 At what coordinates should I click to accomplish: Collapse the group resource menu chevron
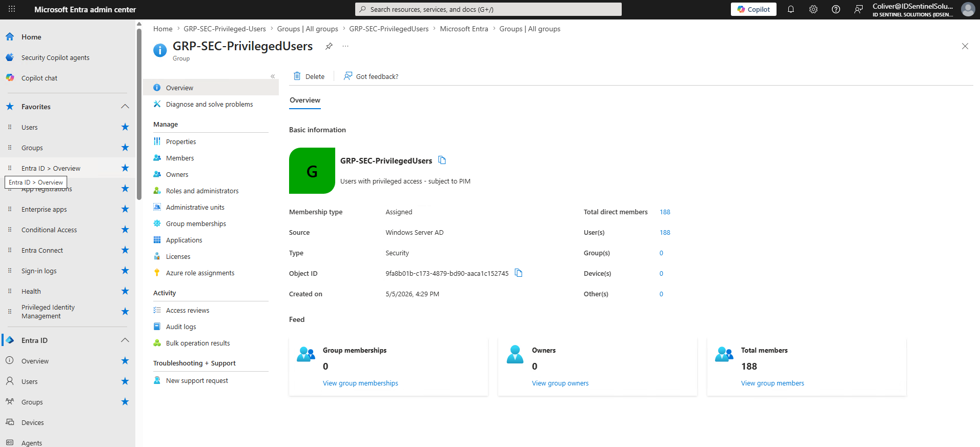[x=273, y=76]
